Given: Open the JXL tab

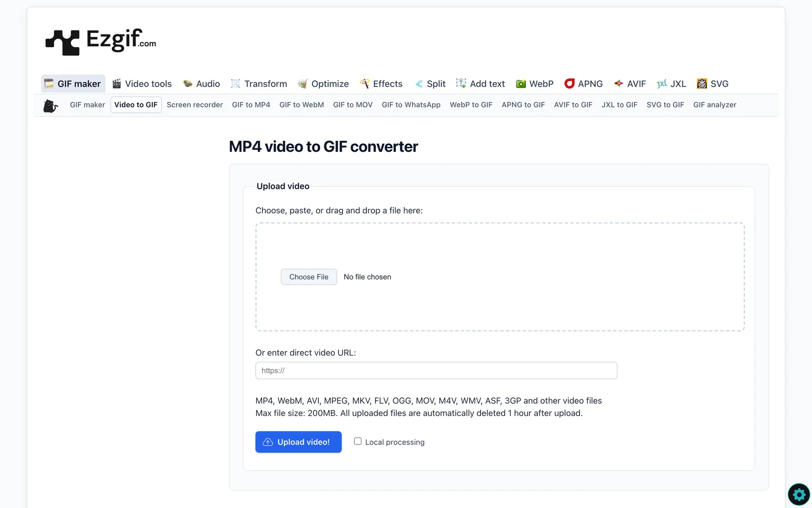Looking at the screenshot, I should tap(671, 84).
